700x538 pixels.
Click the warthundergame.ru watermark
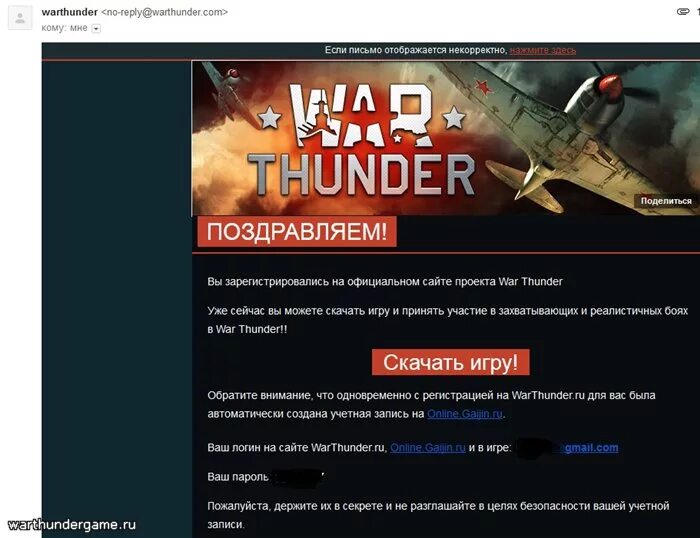[71, 525]
